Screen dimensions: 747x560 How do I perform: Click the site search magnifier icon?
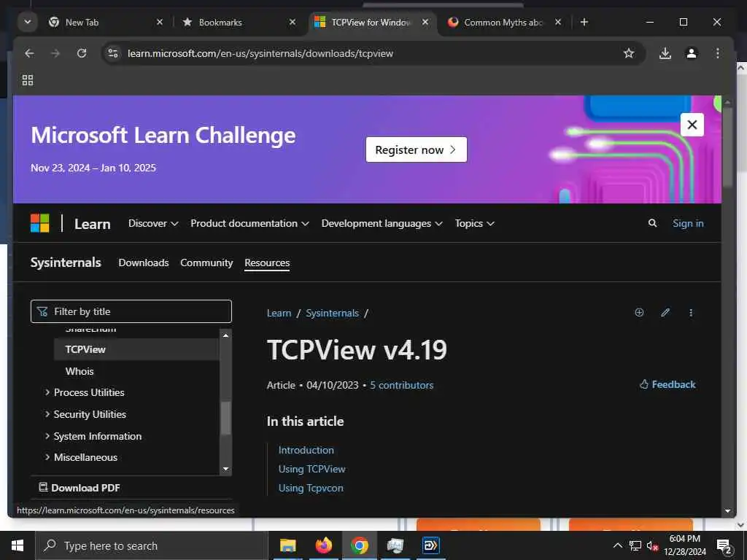[x=653, y=223]
